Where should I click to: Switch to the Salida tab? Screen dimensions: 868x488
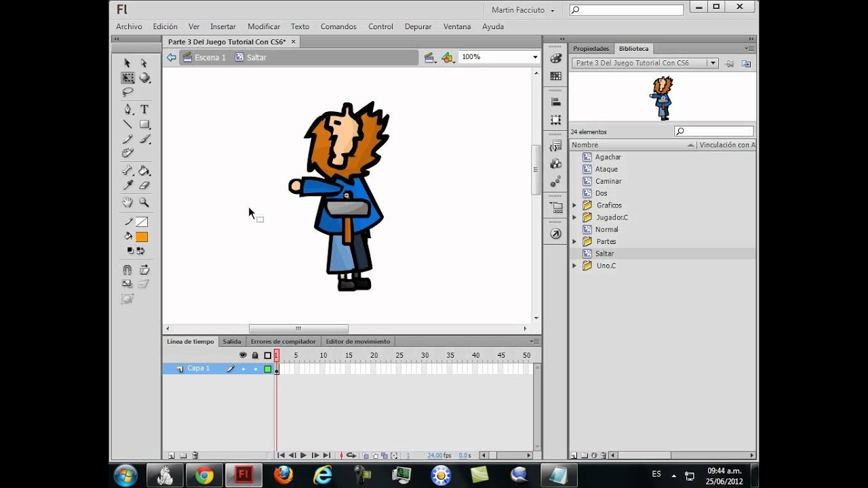click(x=232, y=342)
